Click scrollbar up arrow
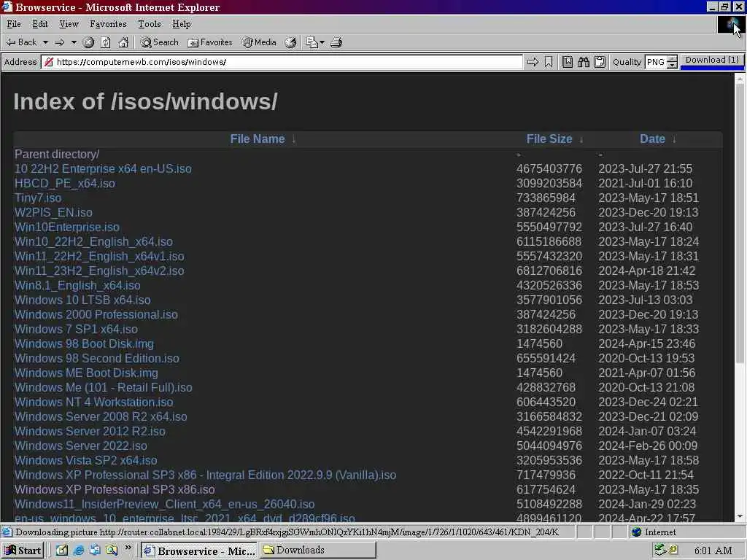 point(740,78)
